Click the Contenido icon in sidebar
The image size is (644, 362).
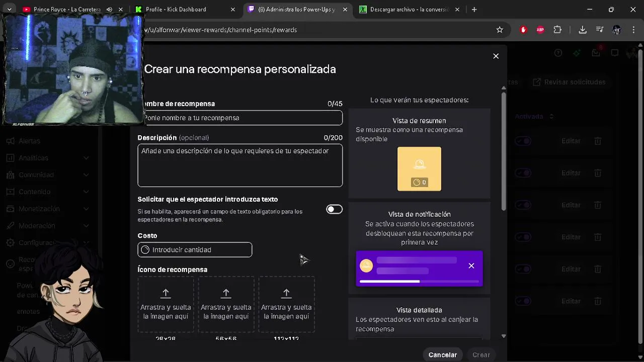[x=10, y=192]
